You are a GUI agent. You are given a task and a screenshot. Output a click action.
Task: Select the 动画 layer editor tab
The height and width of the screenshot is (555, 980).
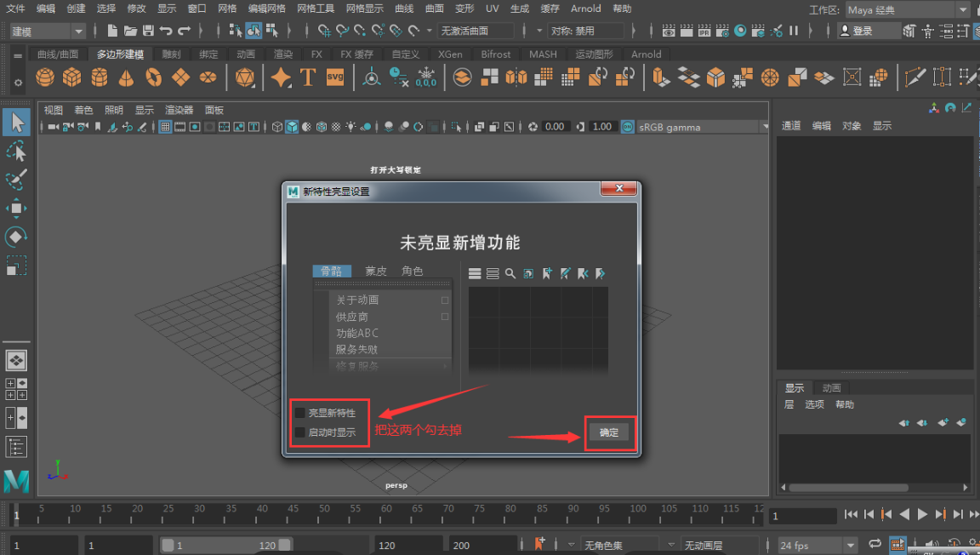831,388
